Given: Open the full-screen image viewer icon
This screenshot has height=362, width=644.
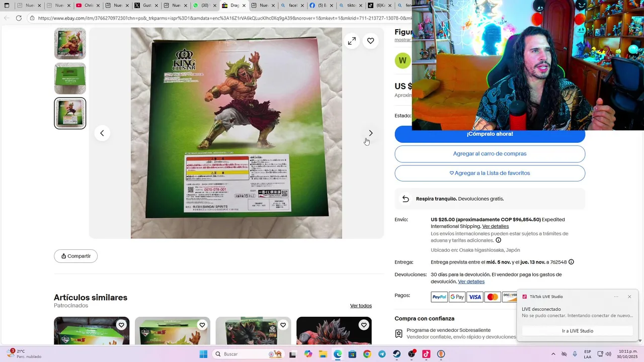Looking at the screenshot, I should [x=352, y=41].
